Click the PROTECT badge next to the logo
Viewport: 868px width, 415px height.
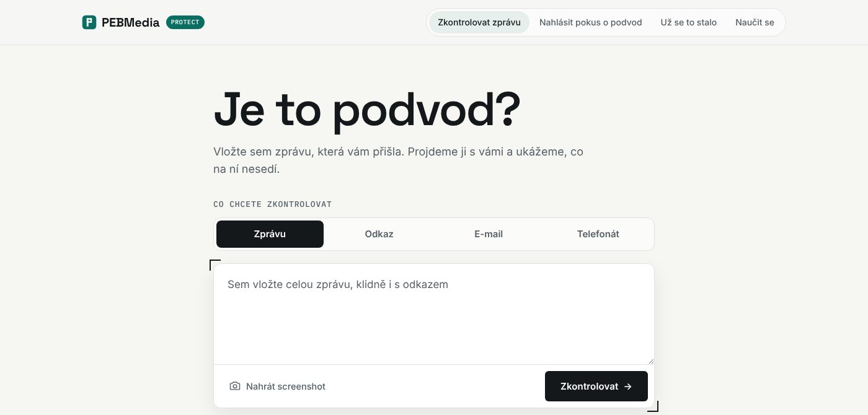pos(185,22)
